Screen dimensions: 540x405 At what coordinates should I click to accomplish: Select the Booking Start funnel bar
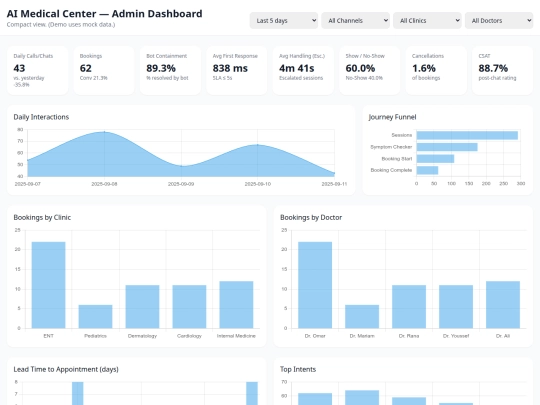435,159
